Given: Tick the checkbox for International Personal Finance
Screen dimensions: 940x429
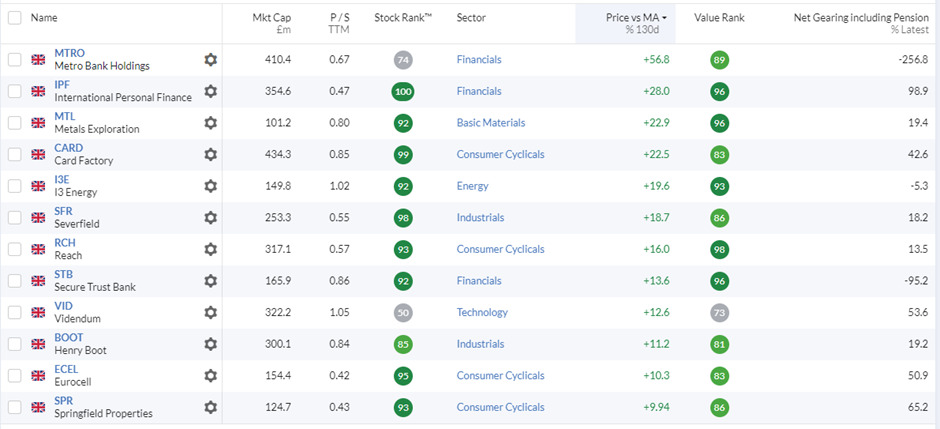Looking at the screenshot, I should 14,91.
